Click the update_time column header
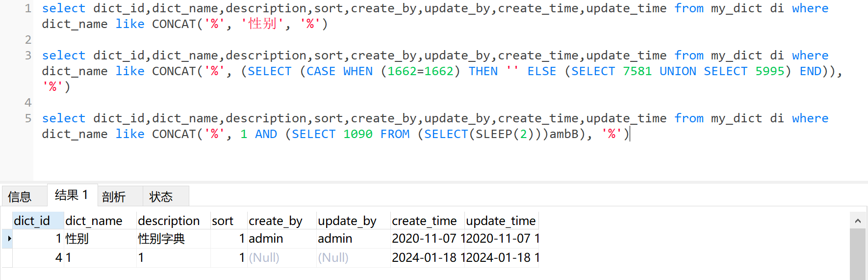This screenshot has height=280, width=868. point(501,221)
